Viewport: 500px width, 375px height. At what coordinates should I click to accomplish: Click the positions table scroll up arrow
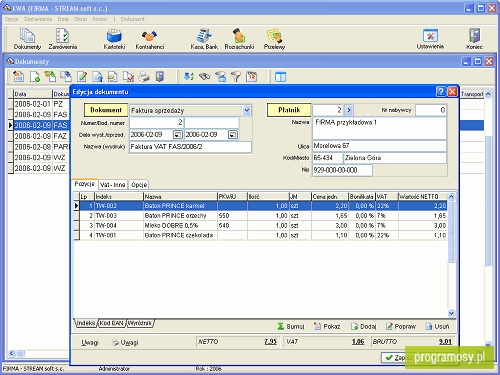click(451, 196)
